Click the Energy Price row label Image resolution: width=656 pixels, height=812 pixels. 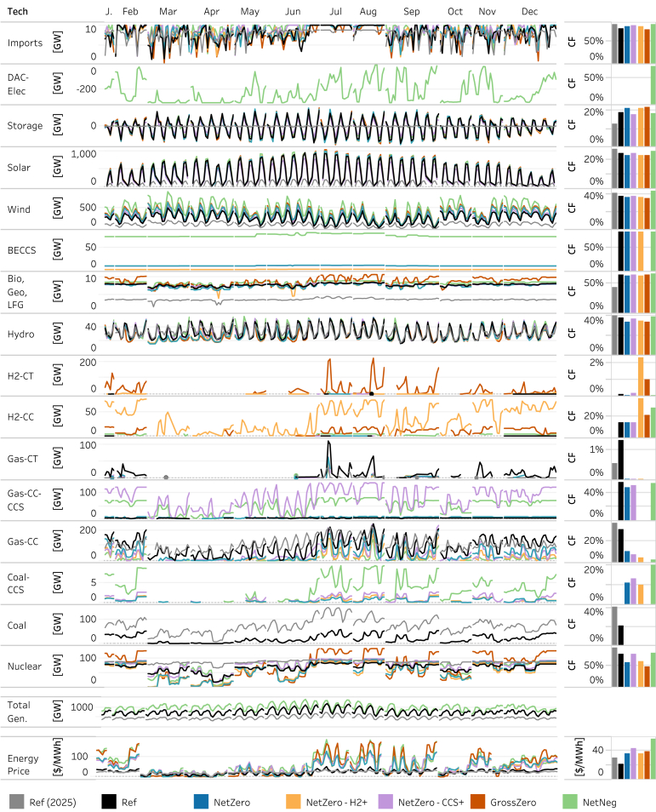pyautogui.click(x=23, y=764)
